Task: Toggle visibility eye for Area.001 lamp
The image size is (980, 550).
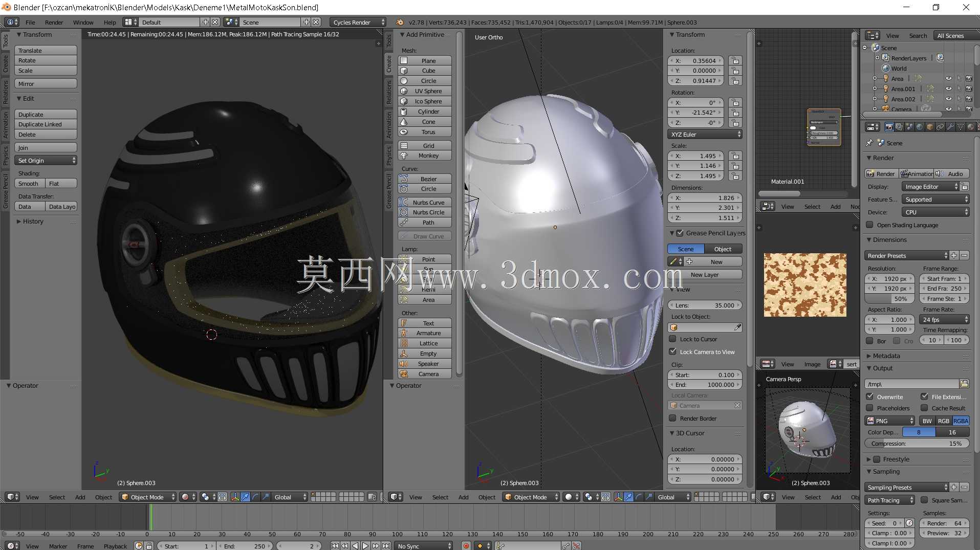Action: (x=948, y=89)
